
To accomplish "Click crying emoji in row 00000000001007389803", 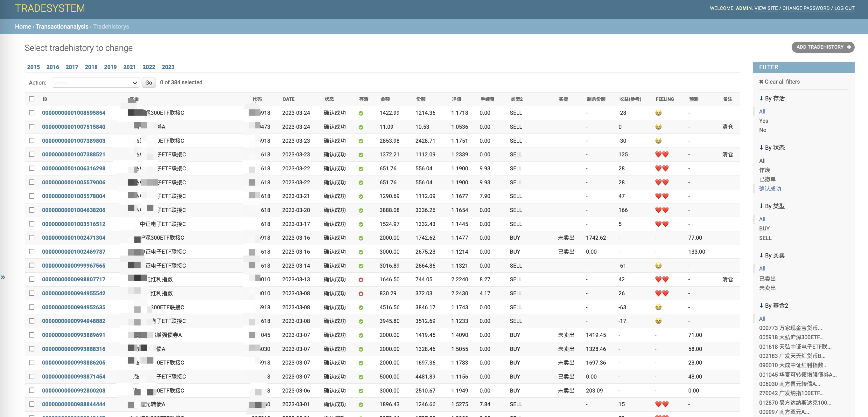I will click(658, 141).
